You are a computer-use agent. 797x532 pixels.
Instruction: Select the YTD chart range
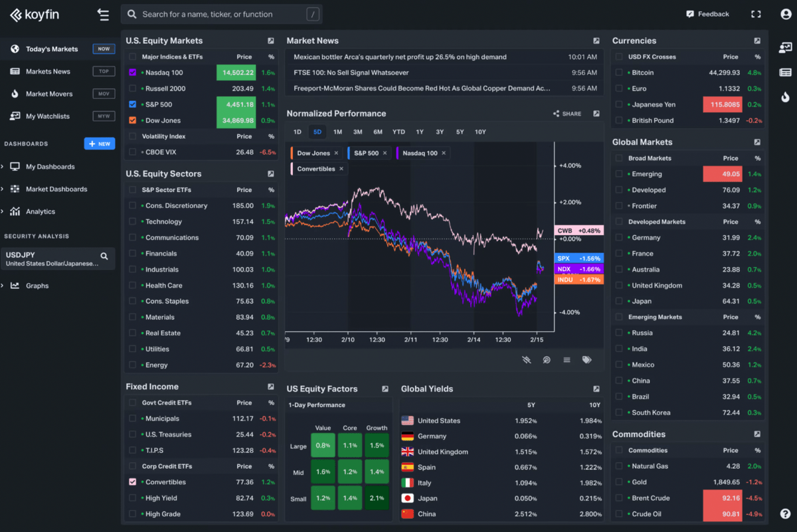(398, 132)
